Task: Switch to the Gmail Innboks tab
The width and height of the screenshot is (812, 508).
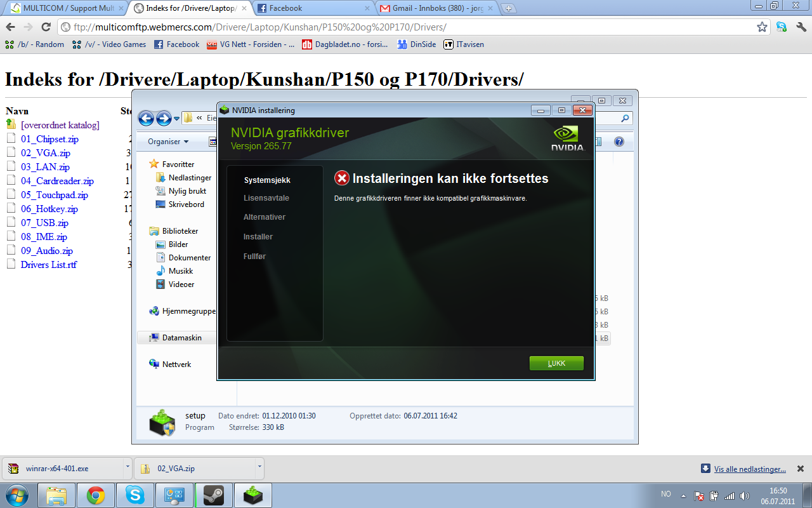Action: pos(436,8)
